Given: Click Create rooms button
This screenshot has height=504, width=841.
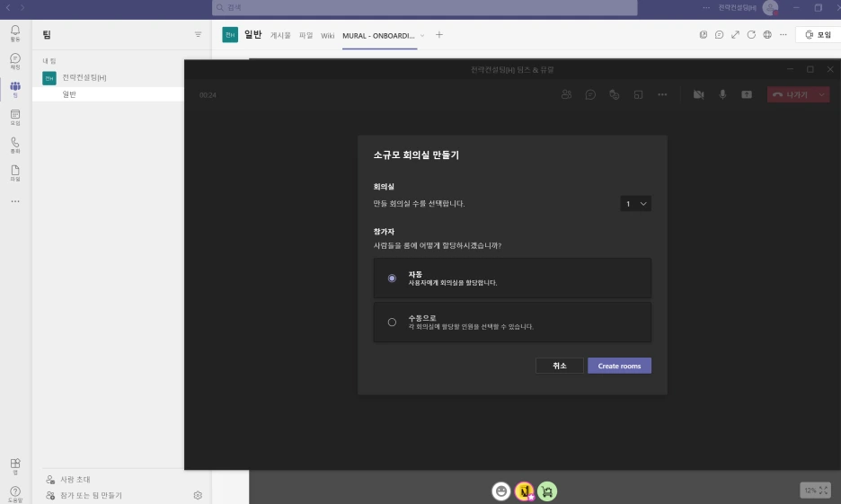Looking at the screenshot, I should [619, 366].
